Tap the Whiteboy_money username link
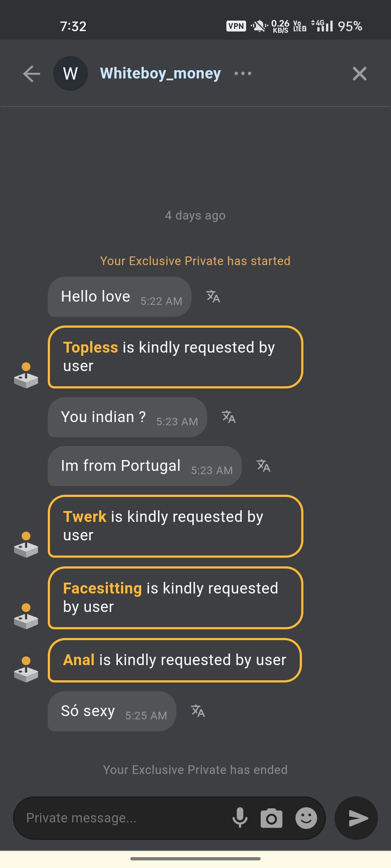 point(160,73)
